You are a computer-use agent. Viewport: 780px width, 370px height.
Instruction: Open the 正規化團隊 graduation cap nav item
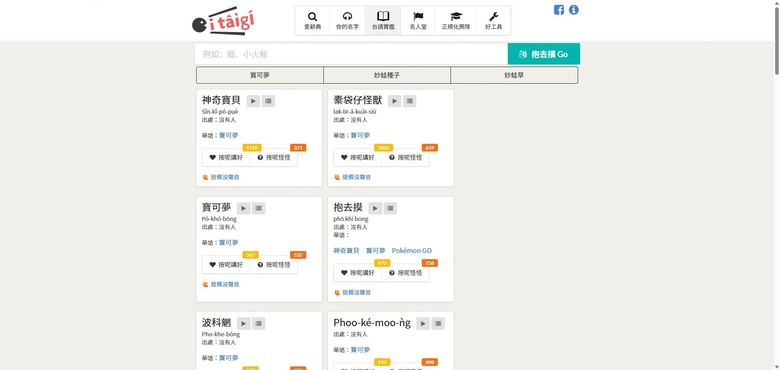tap(456, 21)
